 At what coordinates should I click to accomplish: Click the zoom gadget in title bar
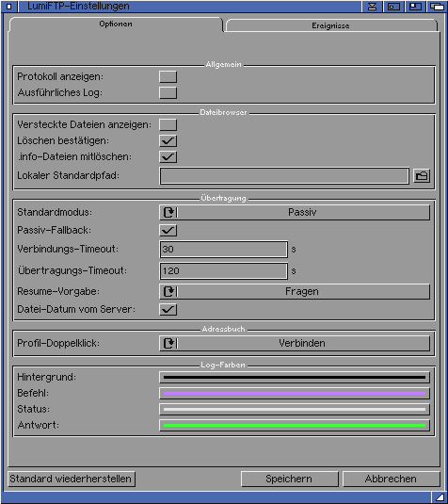415,6
